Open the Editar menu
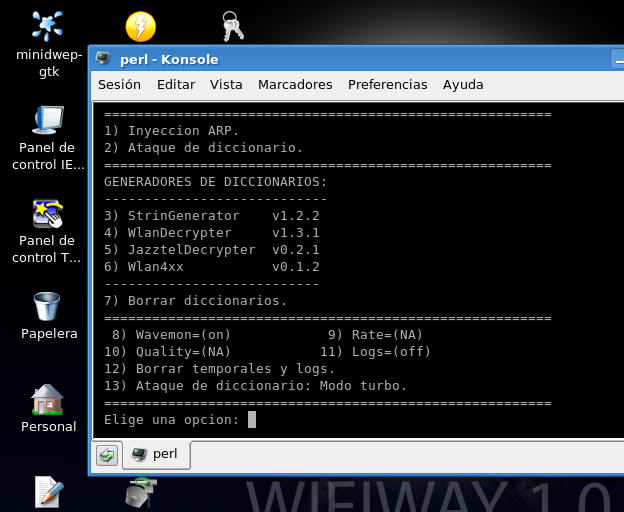Viewport: 624px width, 512px height. click(176, 85)
